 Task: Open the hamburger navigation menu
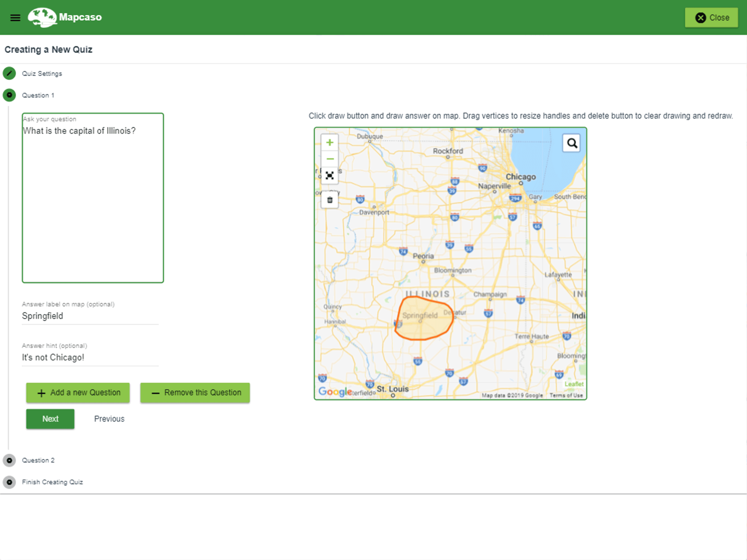(15, 17)
